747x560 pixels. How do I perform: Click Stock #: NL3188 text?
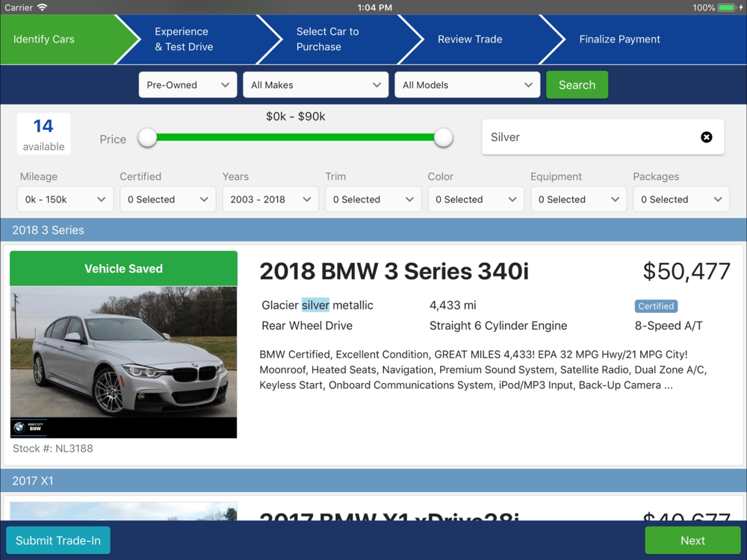click(x=53, y=449)
